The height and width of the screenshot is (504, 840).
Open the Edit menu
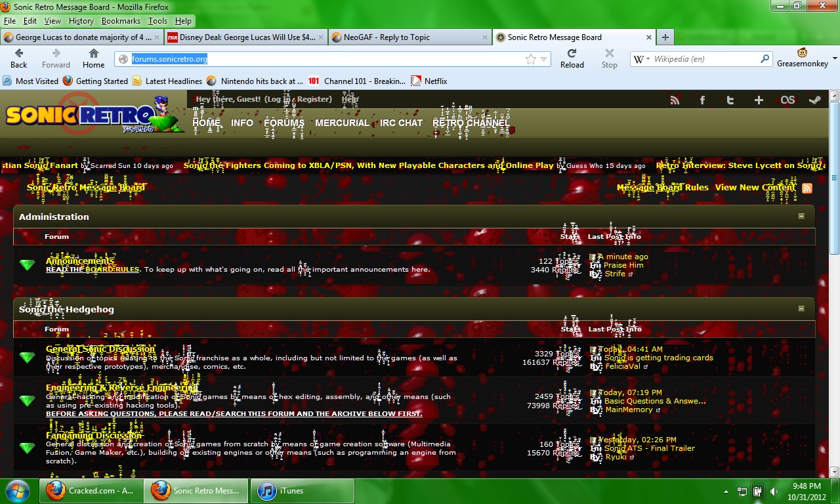click(30, 21)
